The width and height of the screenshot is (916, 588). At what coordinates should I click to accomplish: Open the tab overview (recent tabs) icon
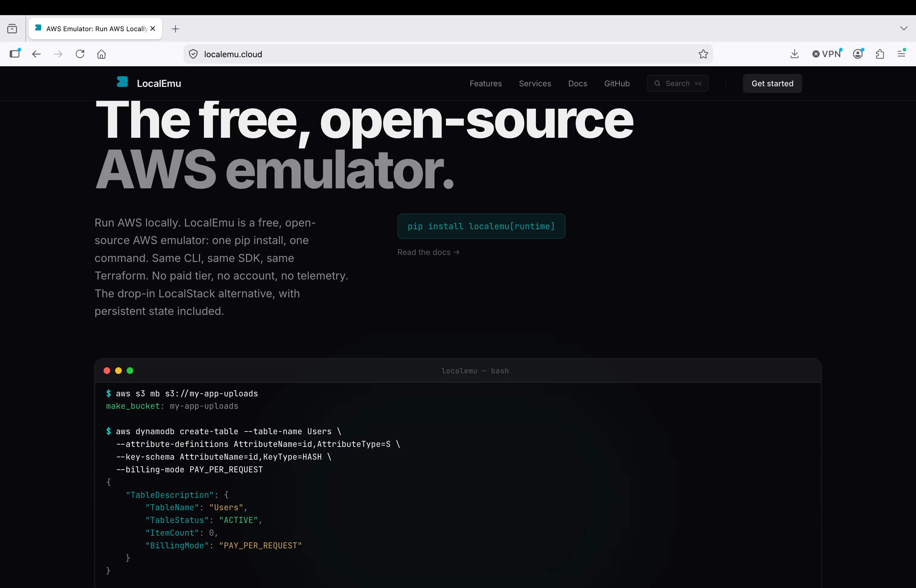12,29
